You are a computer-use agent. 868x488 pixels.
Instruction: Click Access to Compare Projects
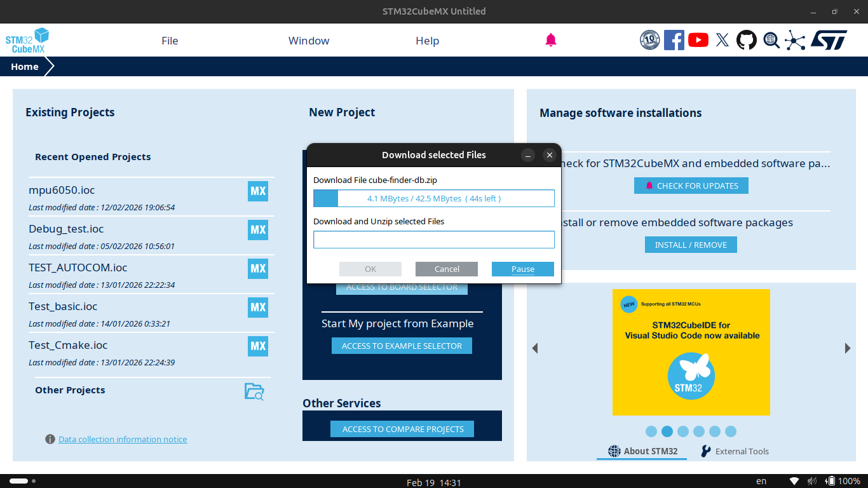tap(402, 429)
